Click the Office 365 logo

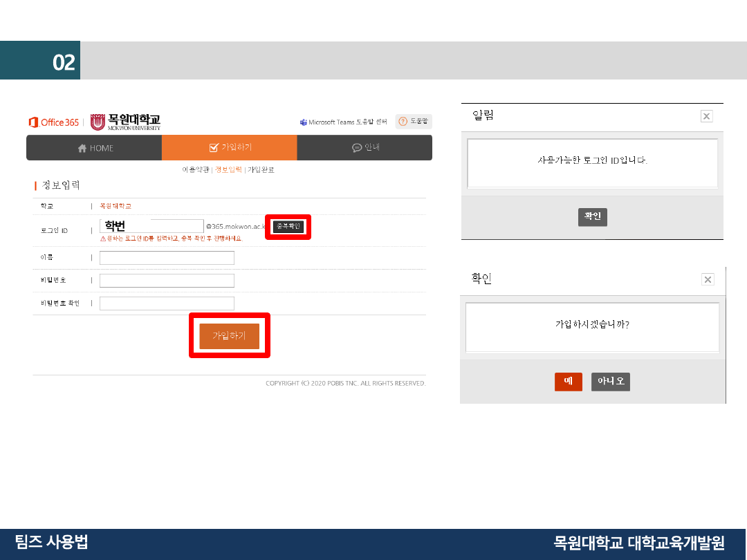point(53,122)
